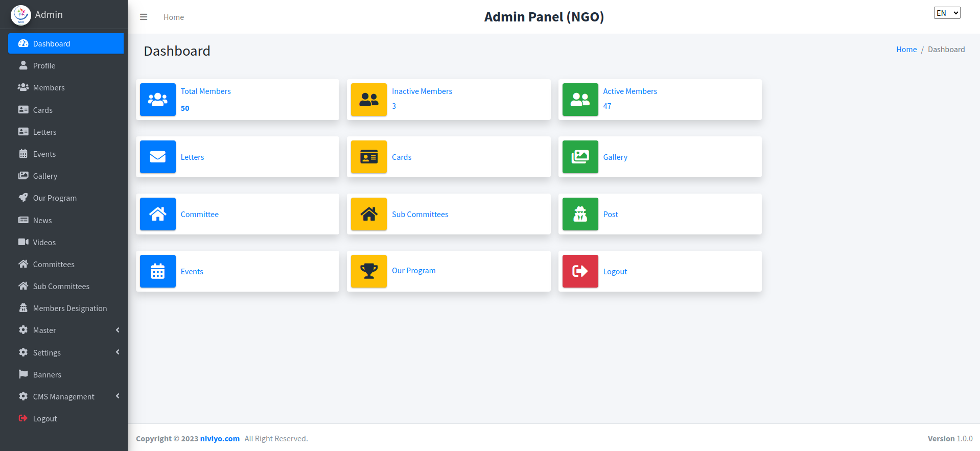The width and height of the screenshot is (980, 451).
Task: Click the yellow Cards ID card icon
Action: (368, 157)
